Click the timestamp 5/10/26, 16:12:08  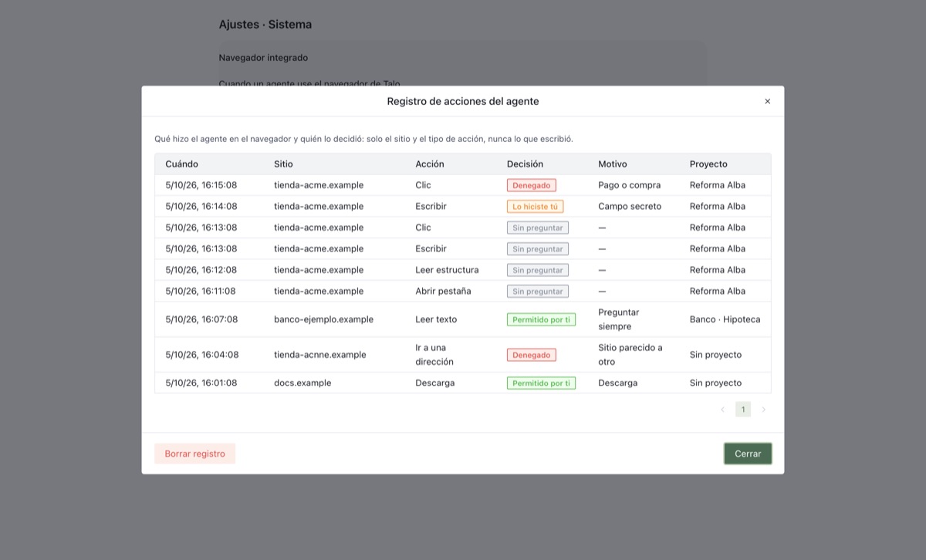tap(201, 270)
